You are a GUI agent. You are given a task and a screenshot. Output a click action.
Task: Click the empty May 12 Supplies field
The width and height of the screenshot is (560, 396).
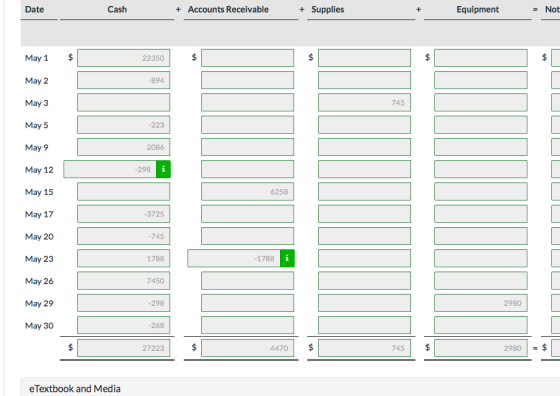(x=364, y=169)
